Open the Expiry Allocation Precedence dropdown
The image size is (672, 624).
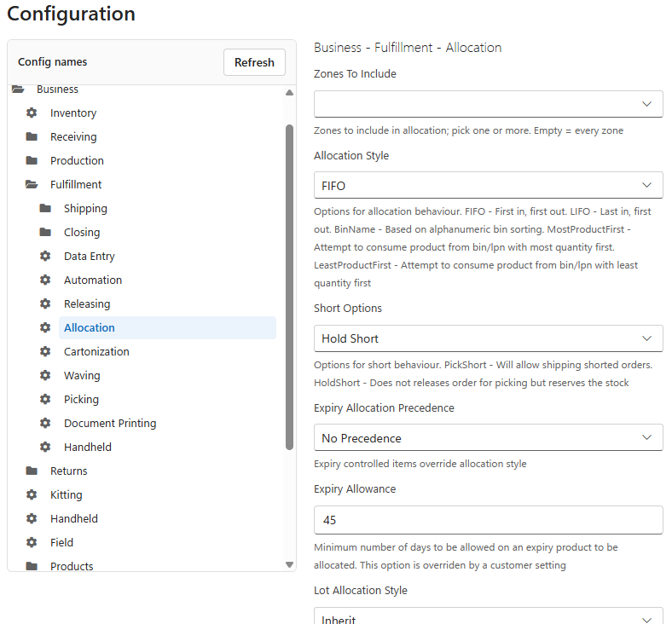tap(488, 437)
